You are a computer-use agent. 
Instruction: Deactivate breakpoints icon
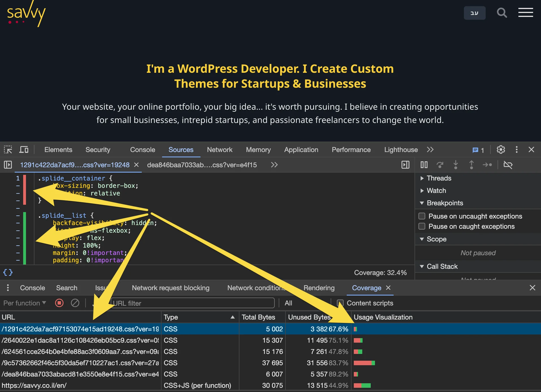tap(508, 165)
